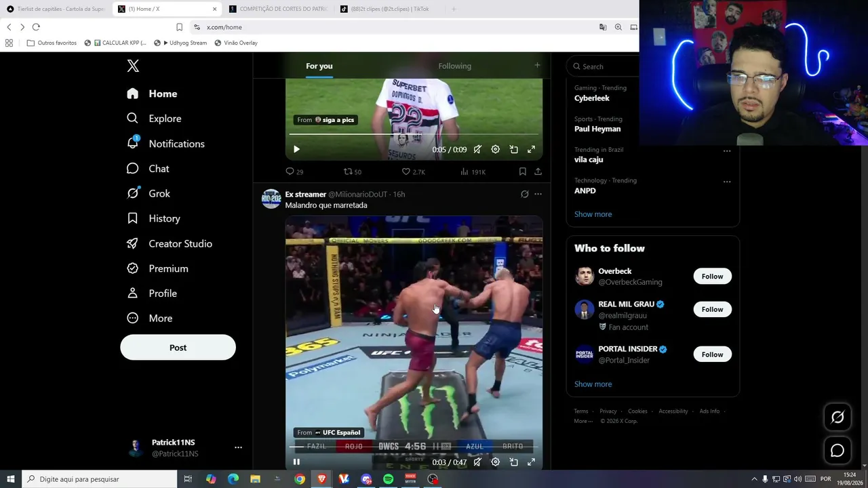Open options for ANPD trend
The image size is (868, 488).
pos(727,182)
